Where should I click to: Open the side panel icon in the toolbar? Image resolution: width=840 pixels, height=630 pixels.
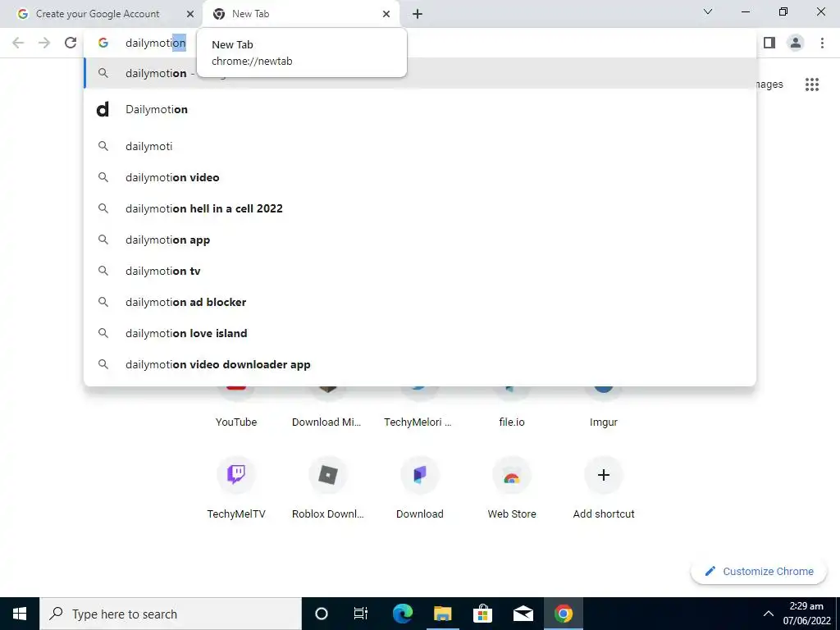point(769,43)
